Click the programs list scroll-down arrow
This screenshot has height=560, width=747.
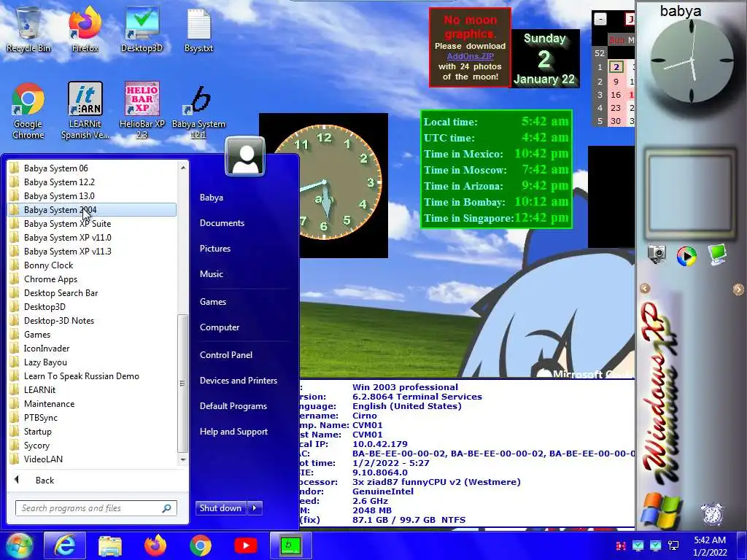pyautogui.click(x=182, y=459)
